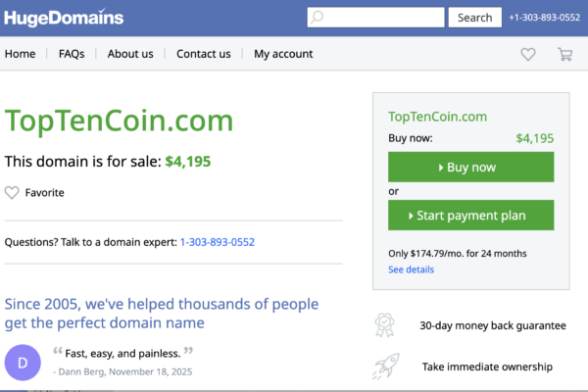Viewport: 588px width, 392px height.
Task: Click the reviewer avatar circle D
Action: pos(24,362)
